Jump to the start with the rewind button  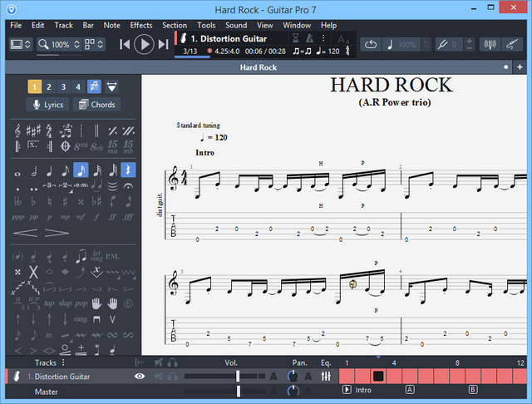[125, 44]
